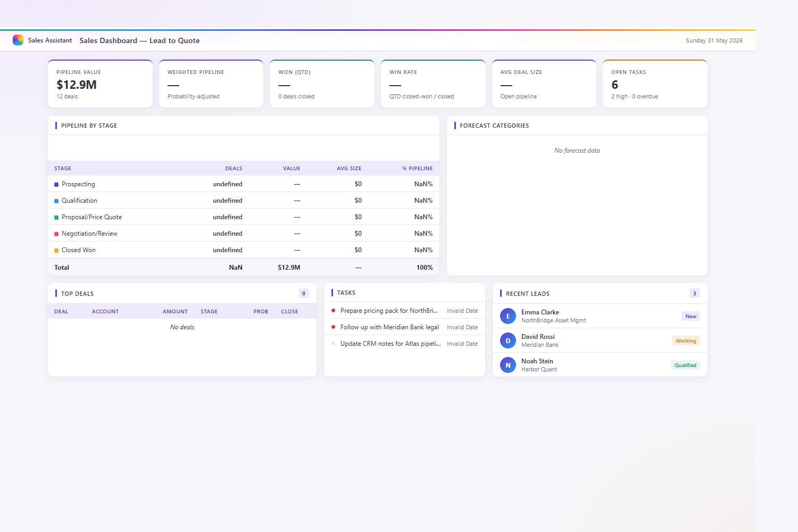Click the Forecast Categories panel heading
This screenshot has width=798, height=532.
point(494,126)
